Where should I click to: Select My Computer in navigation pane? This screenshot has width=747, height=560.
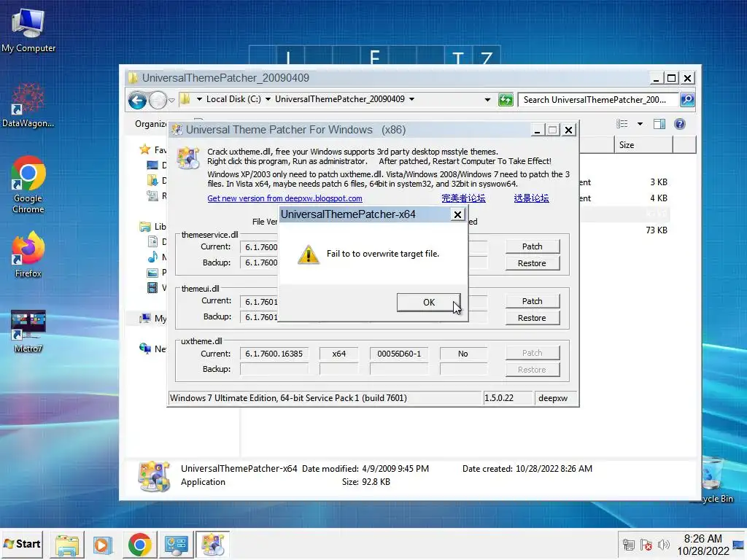pos(152,318)
